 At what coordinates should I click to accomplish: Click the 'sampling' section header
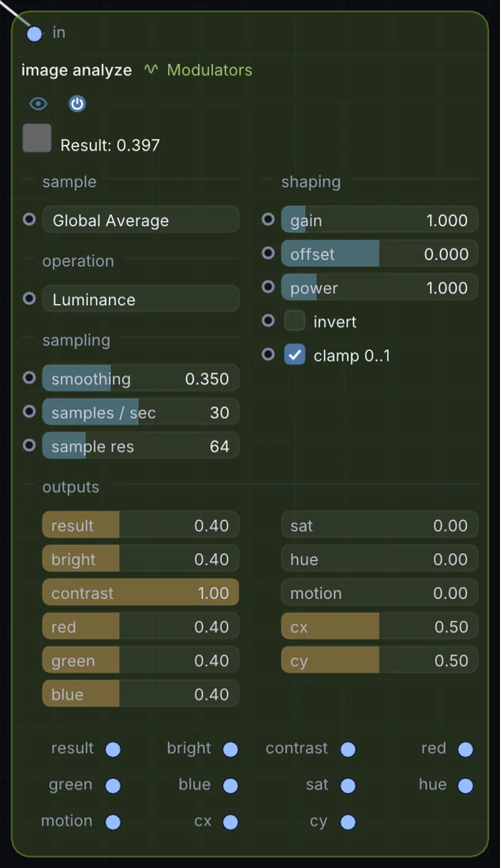pyautogui.click(x=76, y=340)
